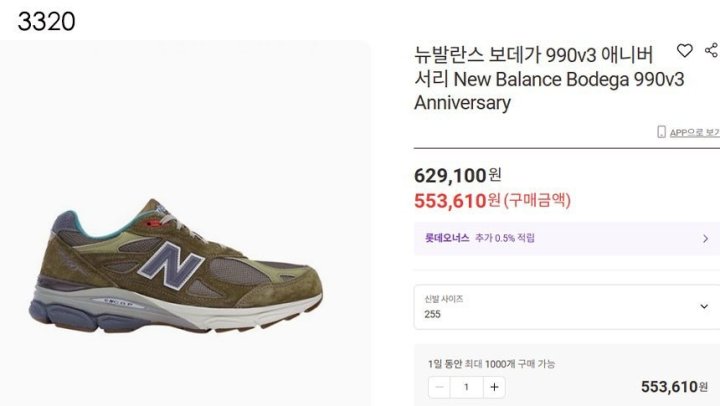Image resolution: width=720 pixels, height=406 pixels.
Task: Click the share icon beside the title
Action: click(x=711, y=51)
